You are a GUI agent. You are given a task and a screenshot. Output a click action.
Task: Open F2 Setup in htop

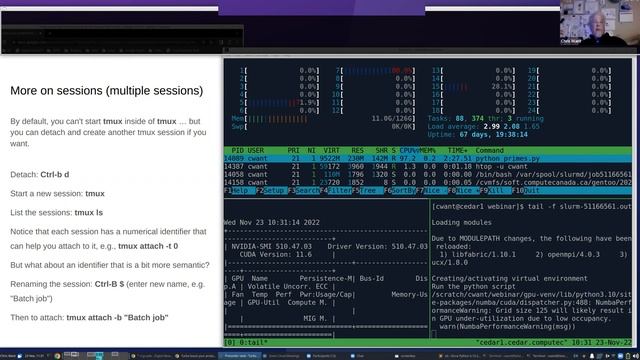(271, 191)
